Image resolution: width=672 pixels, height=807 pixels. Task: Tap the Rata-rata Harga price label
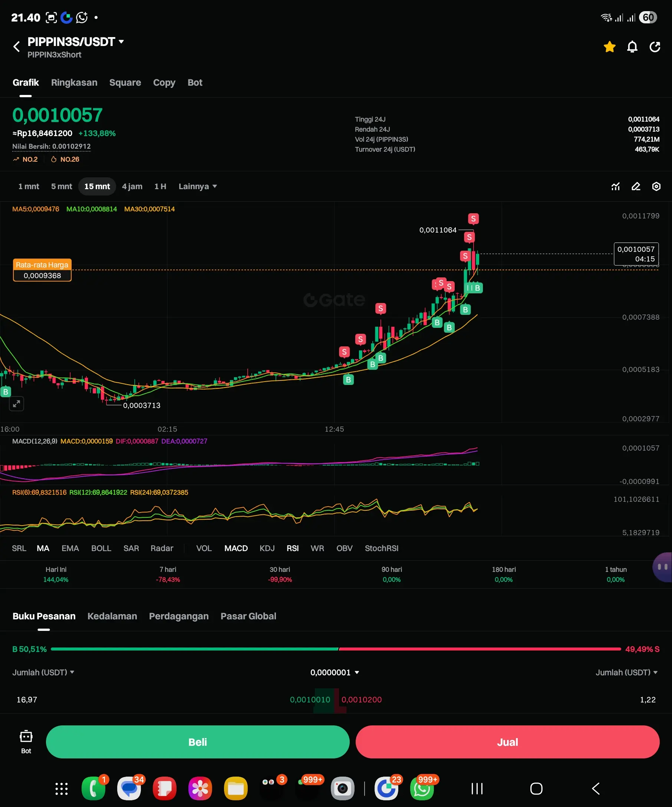(42, 270)
